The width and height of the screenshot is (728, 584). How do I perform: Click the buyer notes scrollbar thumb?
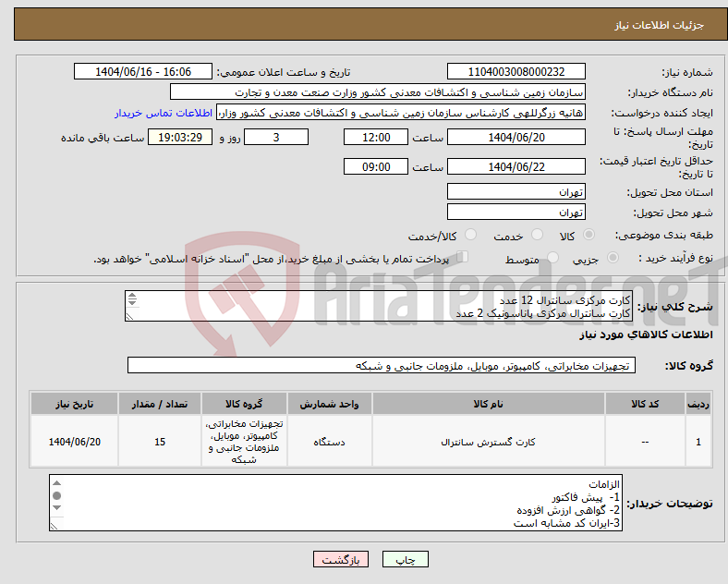56,495
